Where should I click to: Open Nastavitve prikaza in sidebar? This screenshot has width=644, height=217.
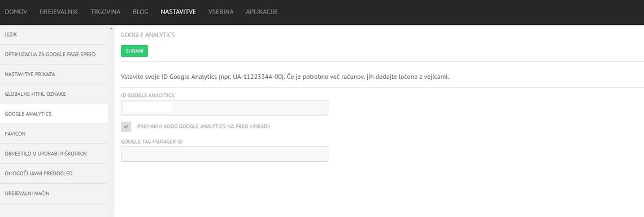tap(54, 74)
